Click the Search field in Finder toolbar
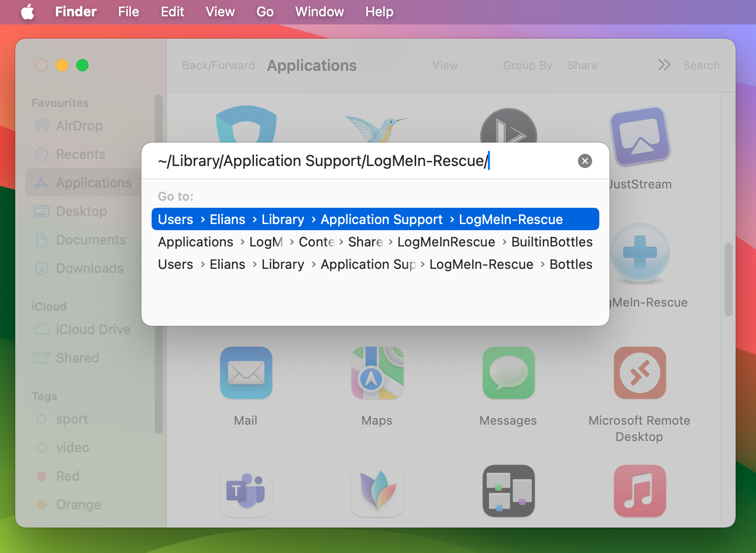Screen dimensions: 756x553 click(x=702, y=65)
